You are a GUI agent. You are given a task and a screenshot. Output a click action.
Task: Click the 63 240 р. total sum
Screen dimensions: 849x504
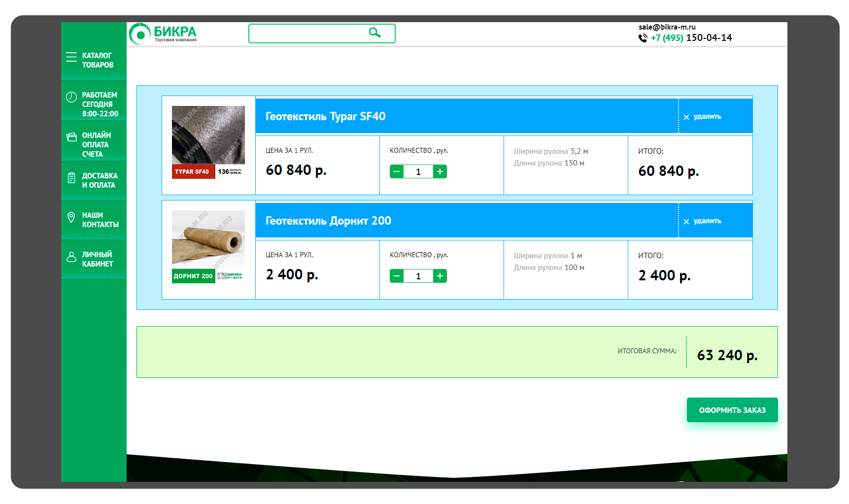(x=727, y=355)
